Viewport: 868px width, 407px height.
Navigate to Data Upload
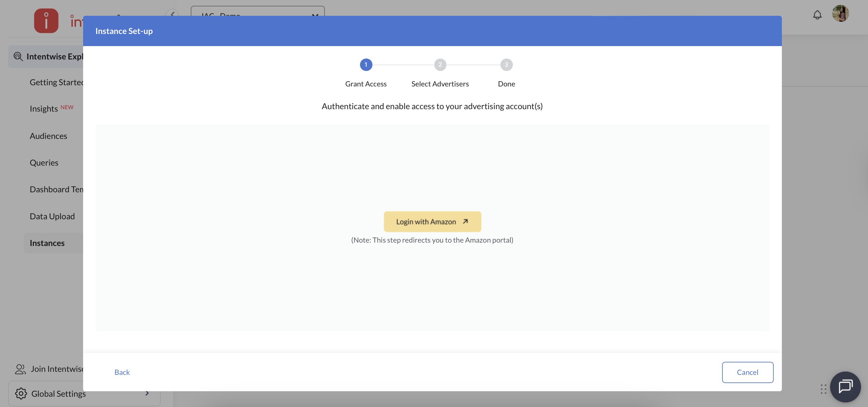[x=52, y=216]
